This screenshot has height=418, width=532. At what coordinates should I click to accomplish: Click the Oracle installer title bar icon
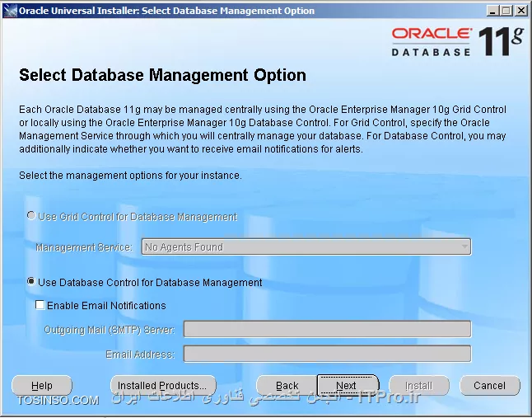[x=10, y=11]
